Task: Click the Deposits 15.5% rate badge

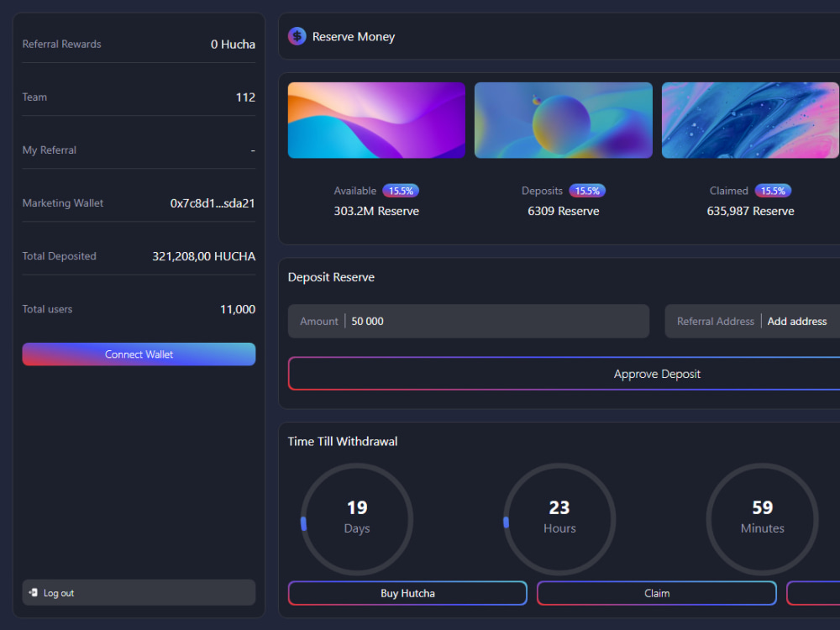Action: pyautogui.click(x=587, y=191)
